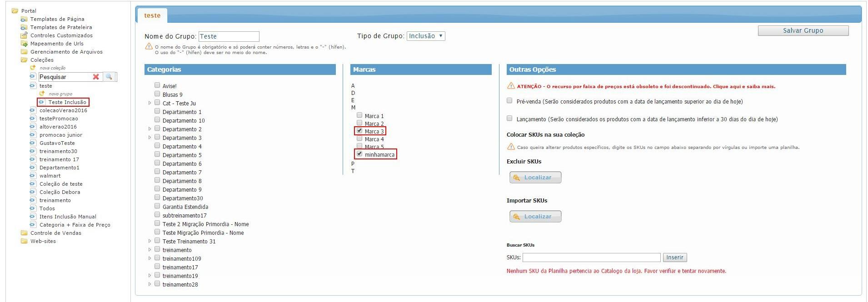Open the treinamento 17 collection

point(59,159)
